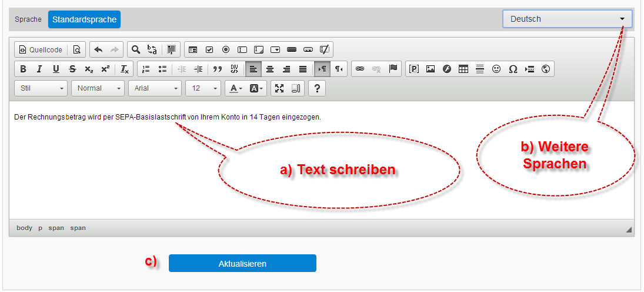Select body in the element path
This screenshot has width=644, height=292.
coord(24,228)
